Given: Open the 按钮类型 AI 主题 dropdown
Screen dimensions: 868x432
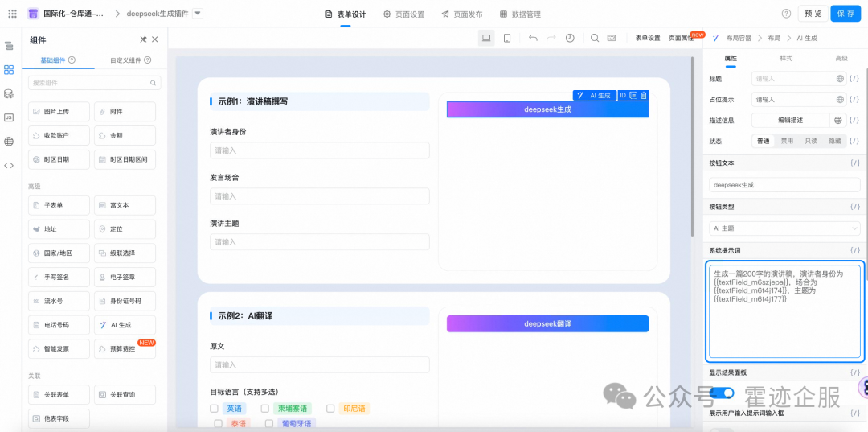Looking at the screenshot, I should [784, 228].
